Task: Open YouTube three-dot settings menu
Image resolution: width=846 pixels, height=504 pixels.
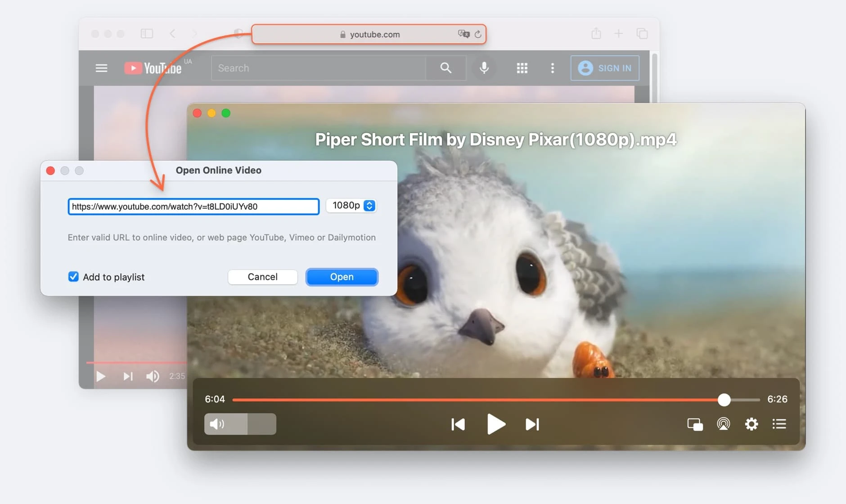Action: [552, 68]
